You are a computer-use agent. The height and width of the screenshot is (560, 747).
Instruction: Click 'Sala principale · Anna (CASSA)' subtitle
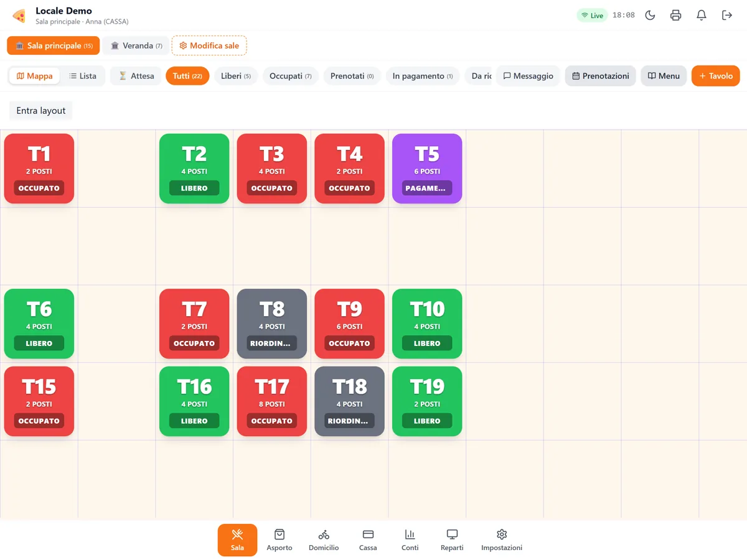[82, 22]
